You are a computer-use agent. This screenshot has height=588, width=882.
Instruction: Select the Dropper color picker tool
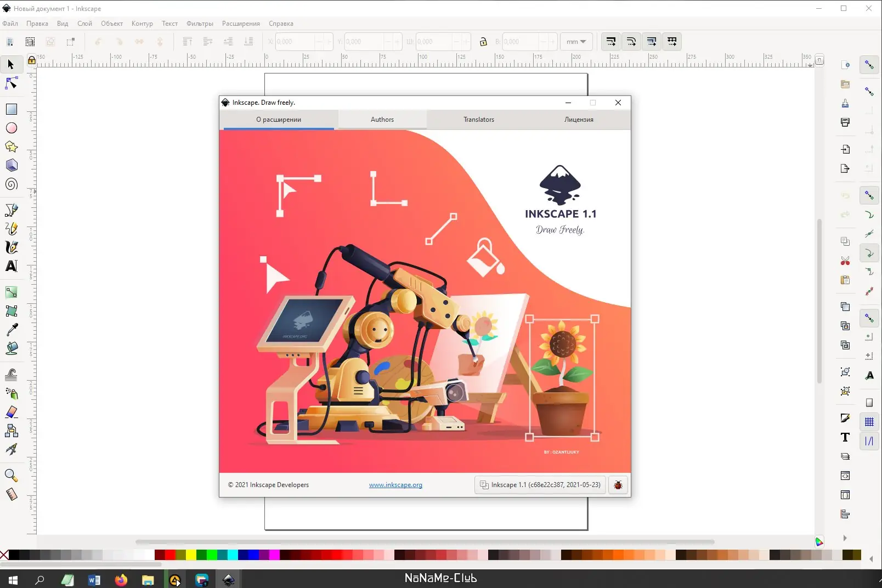[x=11, y=330]
